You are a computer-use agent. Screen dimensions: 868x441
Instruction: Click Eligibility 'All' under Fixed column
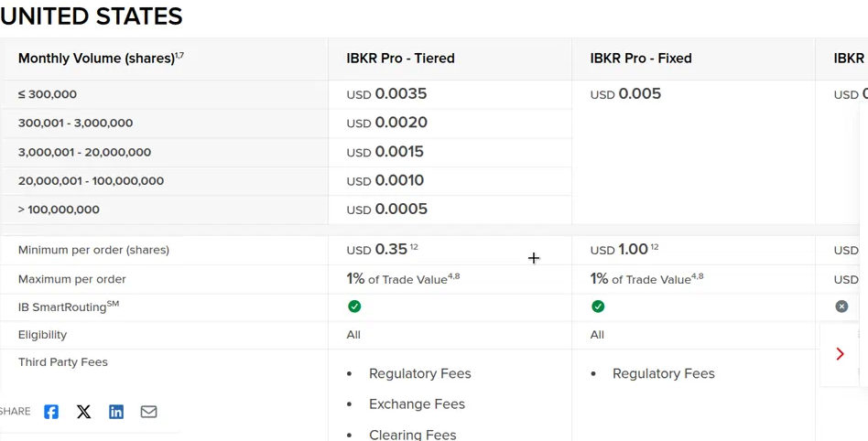click(x=597, y=335)
